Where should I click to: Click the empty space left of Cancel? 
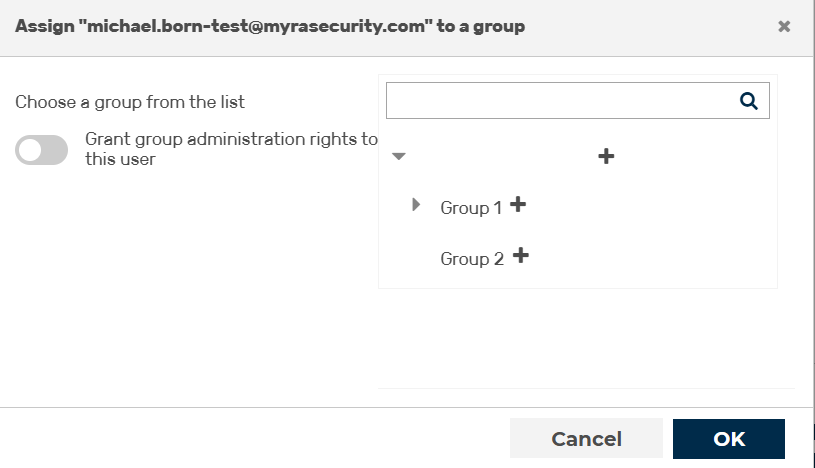pos(255,439)
